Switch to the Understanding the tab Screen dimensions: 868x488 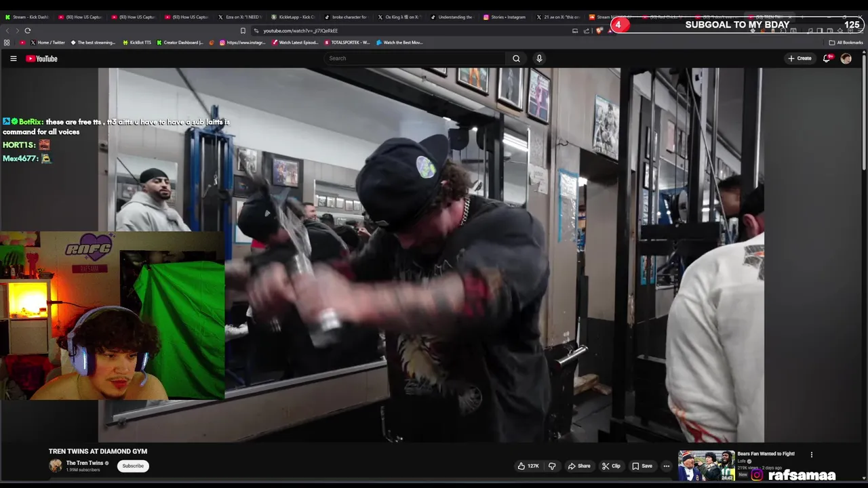coord(454,17)
